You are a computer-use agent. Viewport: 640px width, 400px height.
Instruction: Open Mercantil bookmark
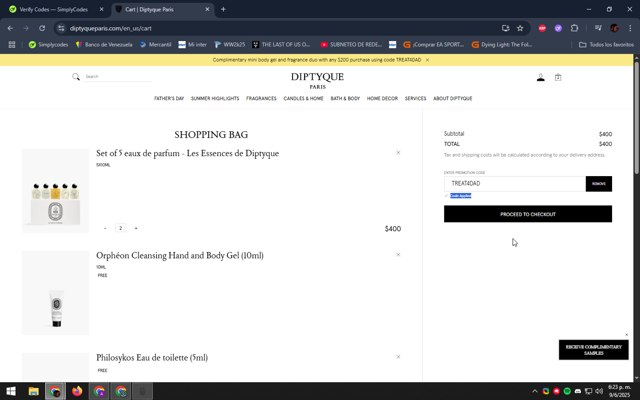tap(156, 44)
